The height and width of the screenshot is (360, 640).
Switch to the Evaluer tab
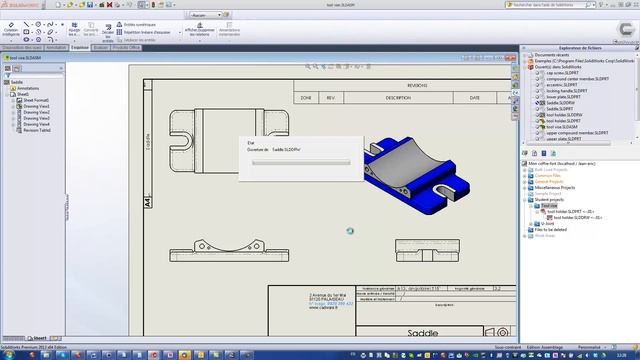click(x=101, y=48)
